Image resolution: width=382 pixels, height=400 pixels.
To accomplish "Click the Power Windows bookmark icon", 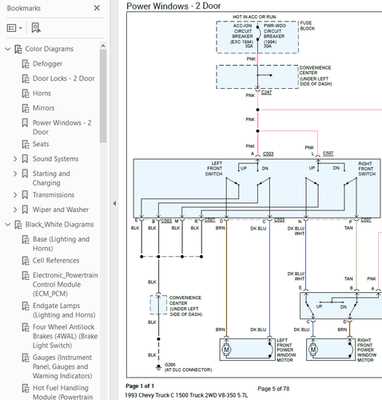I will tap(25, 123).
